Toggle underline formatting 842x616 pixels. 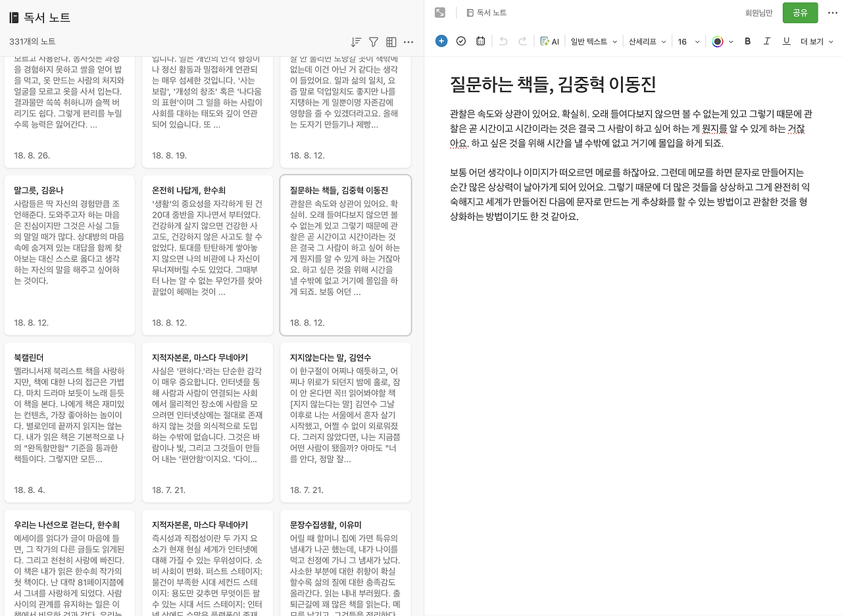[786, 41]
